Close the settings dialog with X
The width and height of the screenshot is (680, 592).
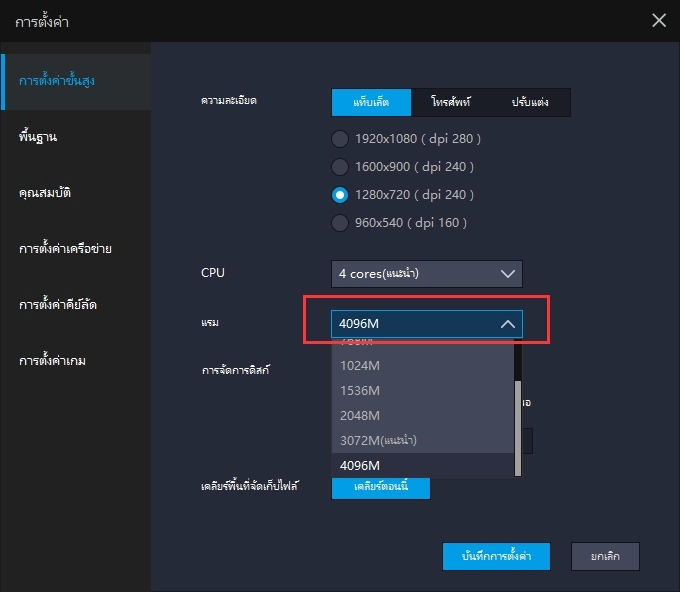(x=658, y=20)
